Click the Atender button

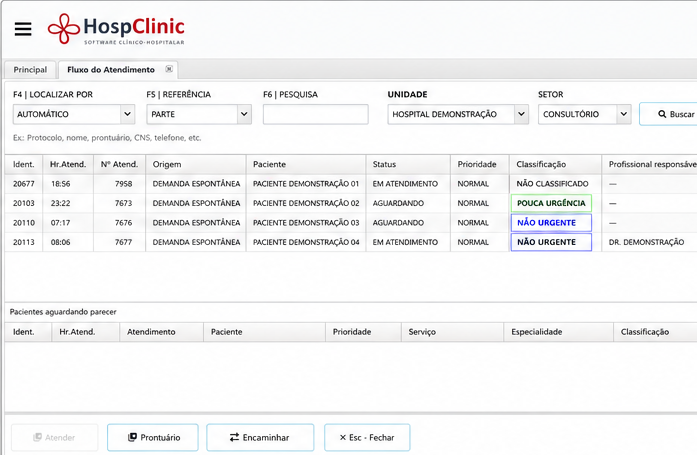54,438
